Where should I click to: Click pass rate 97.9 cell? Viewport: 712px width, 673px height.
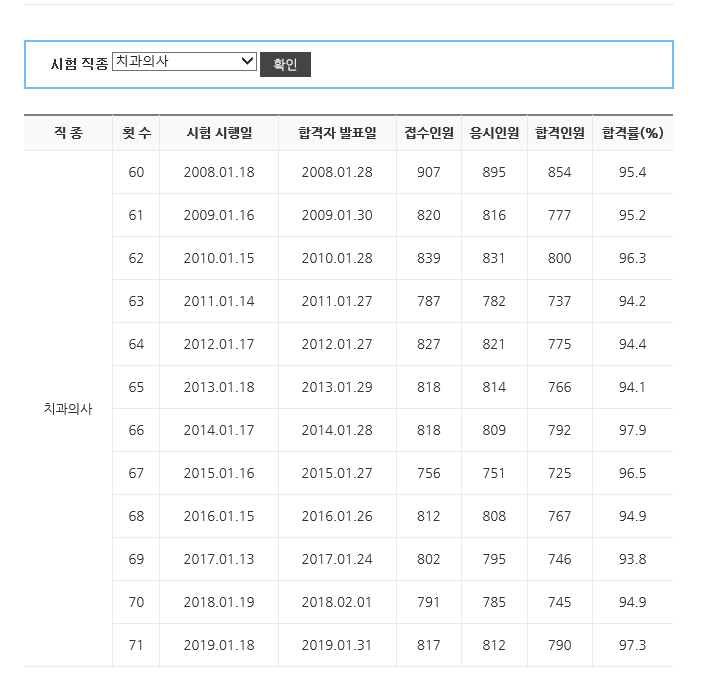633,430
